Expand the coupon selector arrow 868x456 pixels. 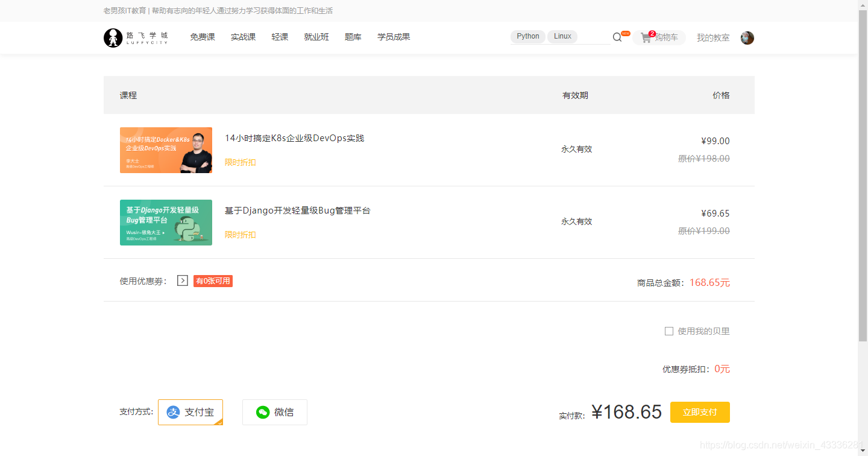tap(183, 280)
